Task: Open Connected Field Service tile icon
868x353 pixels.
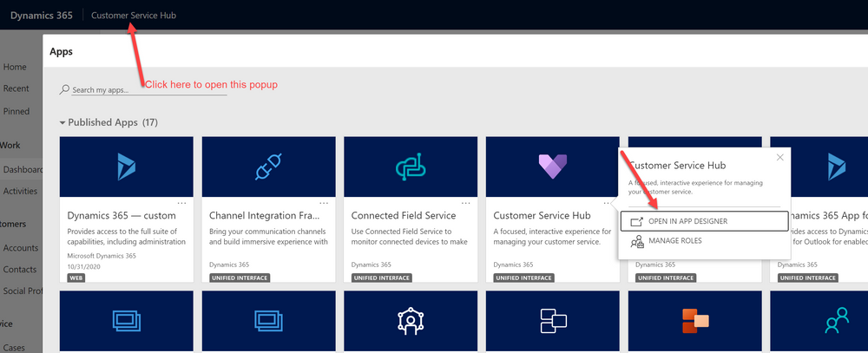Action: pyautogui.click(x=411, y=167)
